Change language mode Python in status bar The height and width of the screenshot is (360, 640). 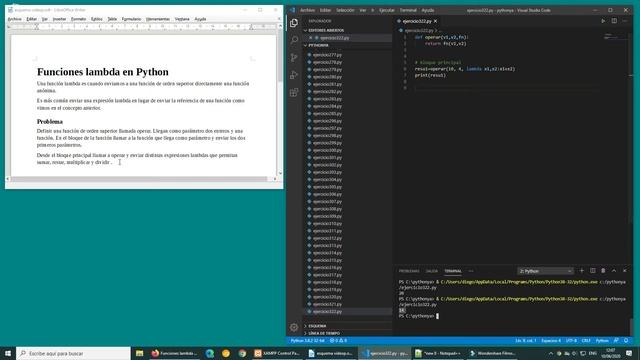tap(602, 340)
